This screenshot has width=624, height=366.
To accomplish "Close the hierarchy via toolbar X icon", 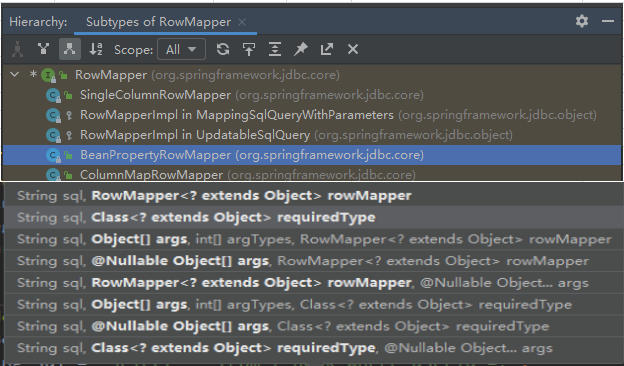I will [353, 49].
